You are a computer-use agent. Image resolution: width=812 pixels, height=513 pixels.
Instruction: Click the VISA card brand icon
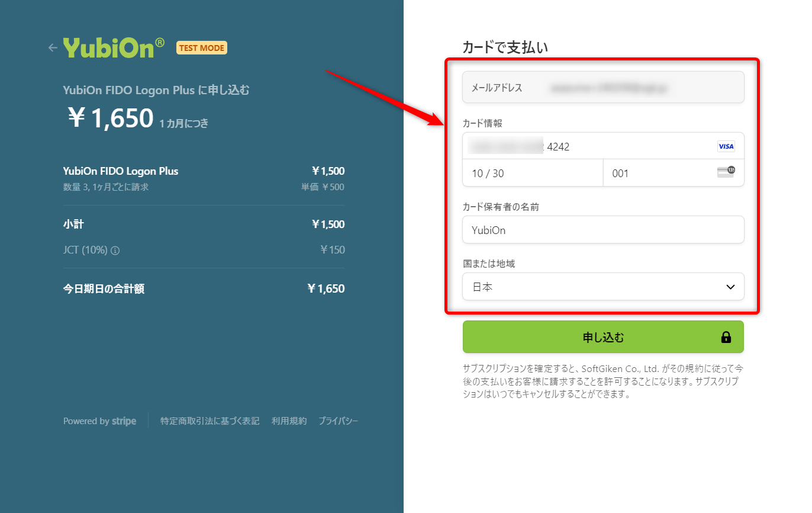click(x=726, y=146)
